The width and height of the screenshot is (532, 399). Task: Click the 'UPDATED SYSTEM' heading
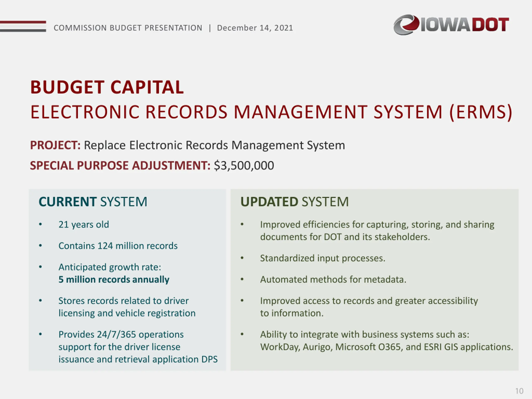click(x=295, y=202)
